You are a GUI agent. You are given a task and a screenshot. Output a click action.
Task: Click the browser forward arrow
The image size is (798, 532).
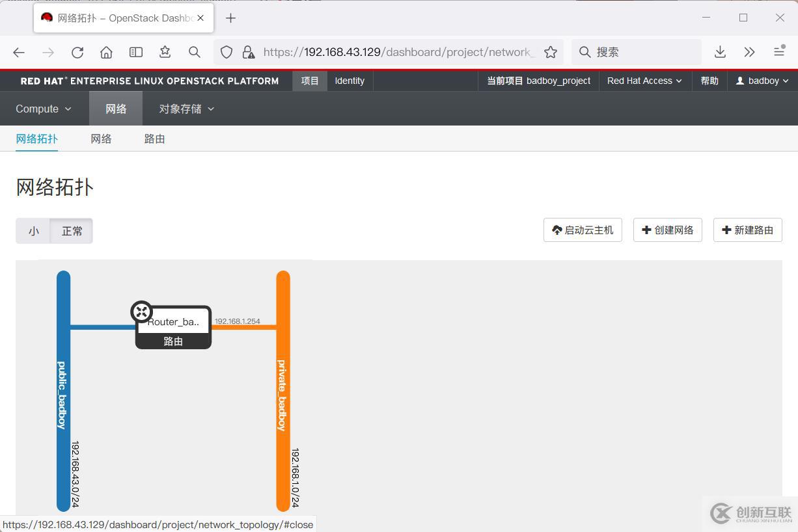[x=48, y=52]
